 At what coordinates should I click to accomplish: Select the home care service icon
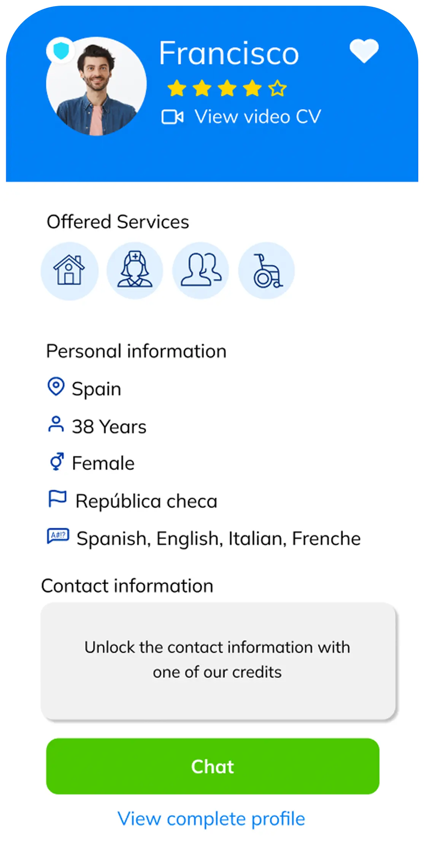pos(69,271)
